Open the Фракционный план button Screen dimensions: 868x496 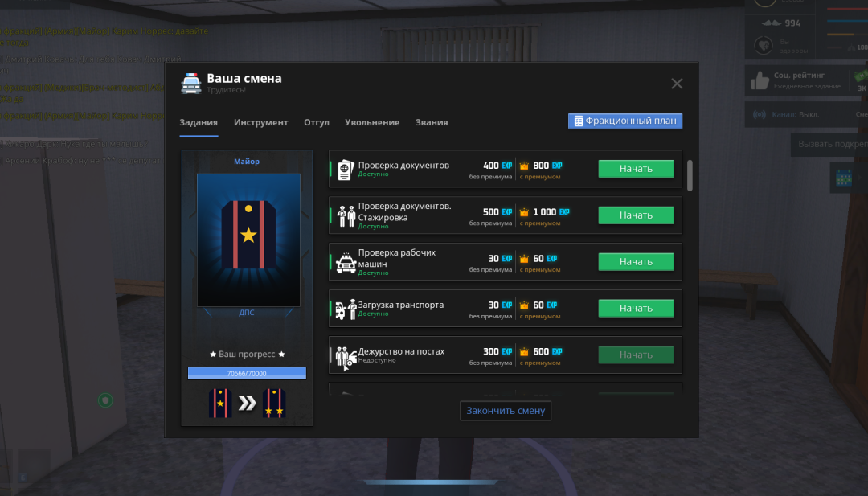click(625, 121)
